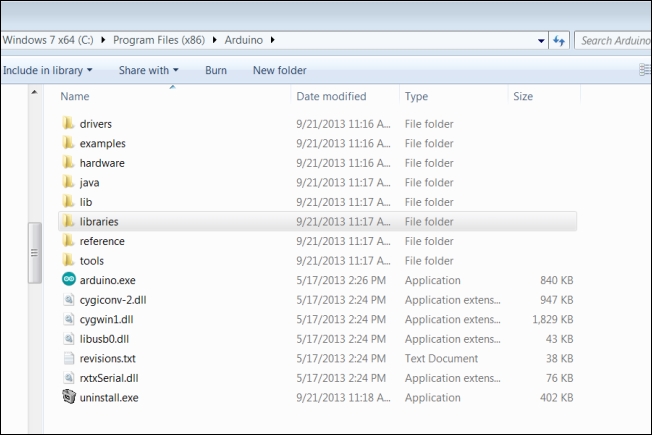This screenshot has width=652, height=435.
Task: Click the 76 KB size value
Action: click(559, 378)
